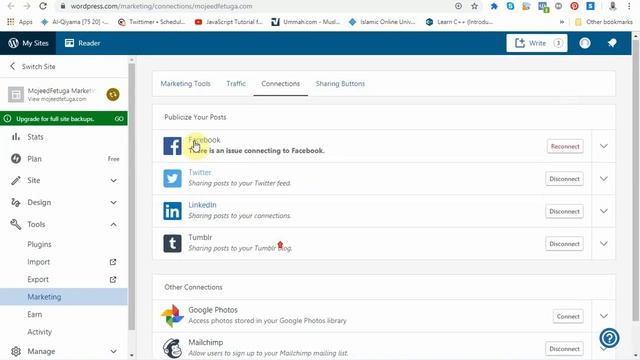640x360 pixels.
Task: Select the Connections tab
Action: [280, 84]
